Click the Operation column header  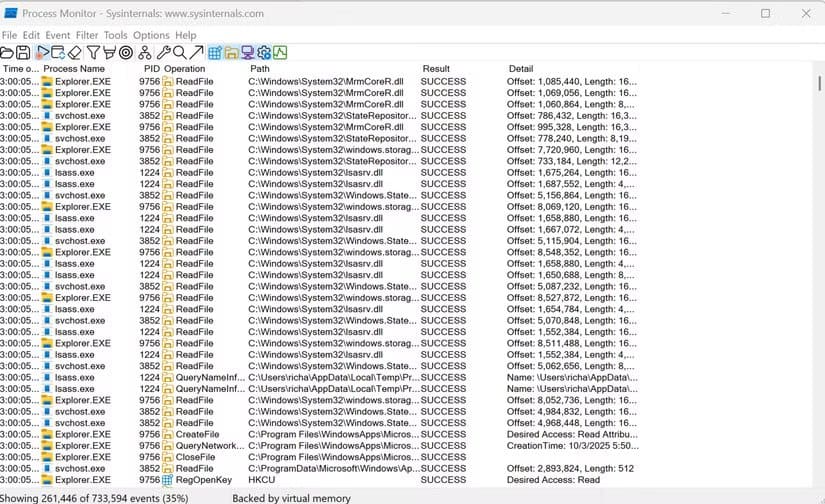tap(185, 69)
